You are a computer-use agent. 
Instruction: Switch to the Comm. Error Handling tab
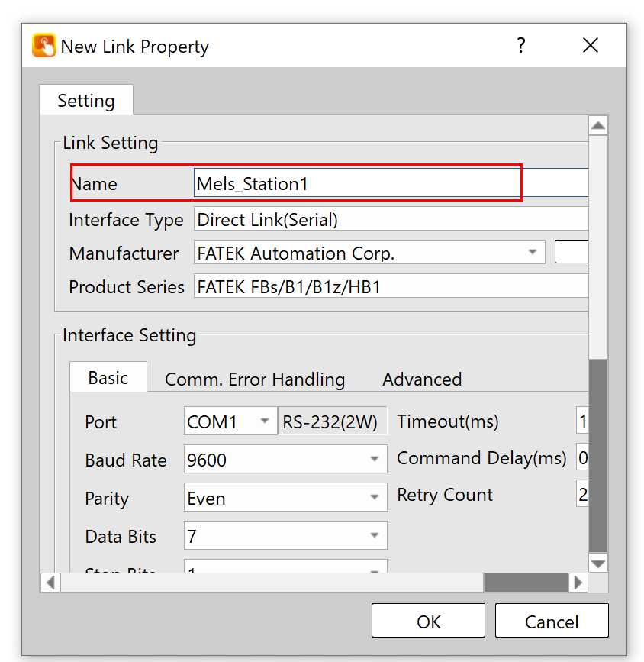(x=255, y=379)
